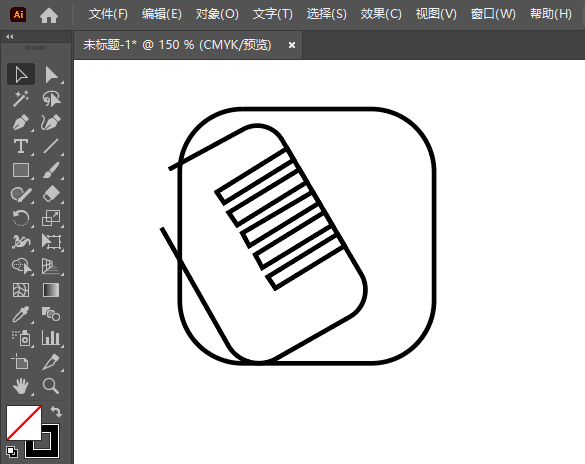Close the 未标题-1* document tab

tap(292, 45)
